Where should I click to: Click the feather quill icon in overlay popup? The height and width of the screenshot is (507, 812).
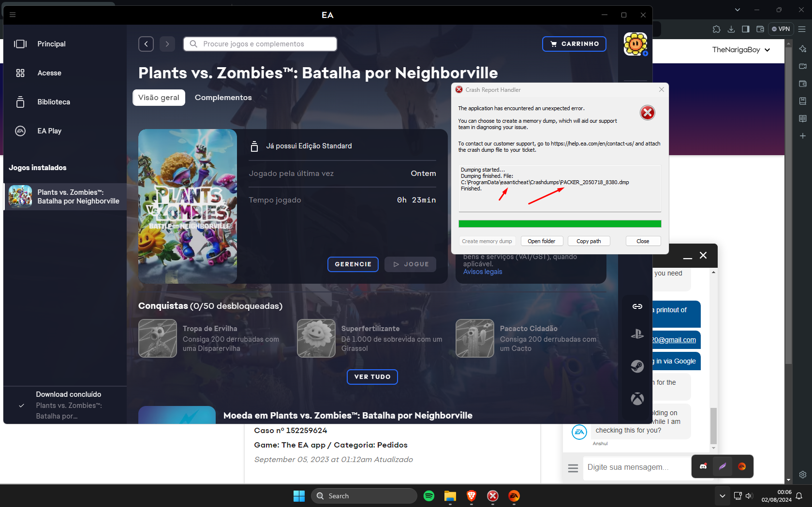pos(723,466)
